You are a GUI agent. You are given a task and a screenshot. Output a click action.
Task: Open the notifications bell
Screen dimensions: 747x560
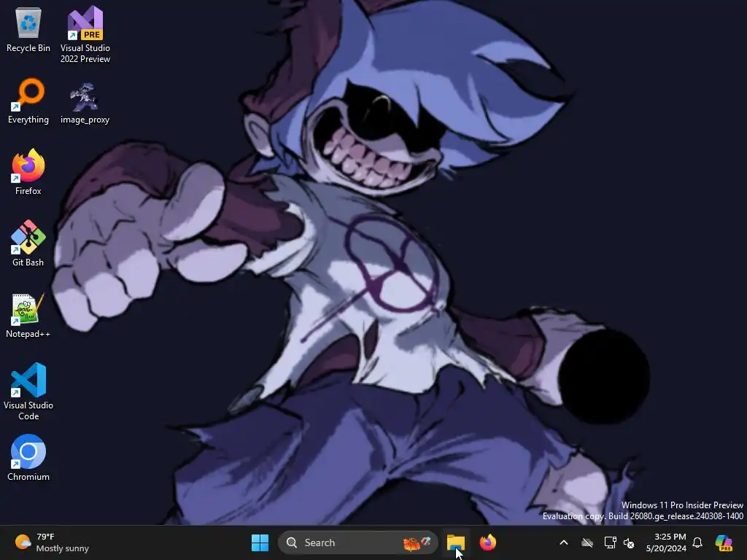[697, 542]
